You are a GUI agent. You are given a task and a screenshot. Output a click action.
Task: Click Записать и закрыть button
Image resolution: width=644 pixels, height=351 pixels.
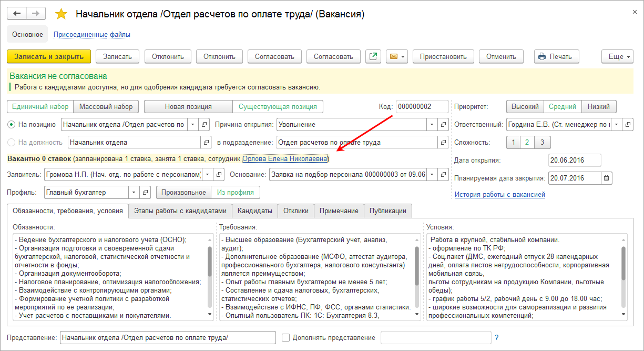[x=49, y=56]
